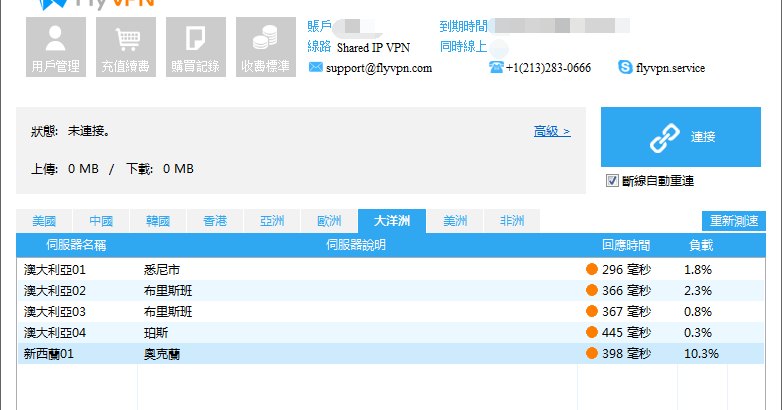Viewport: 782px width, 410px height.
Task: Switch to the 亞洲 tab
Action: click(x=272, y=221)
